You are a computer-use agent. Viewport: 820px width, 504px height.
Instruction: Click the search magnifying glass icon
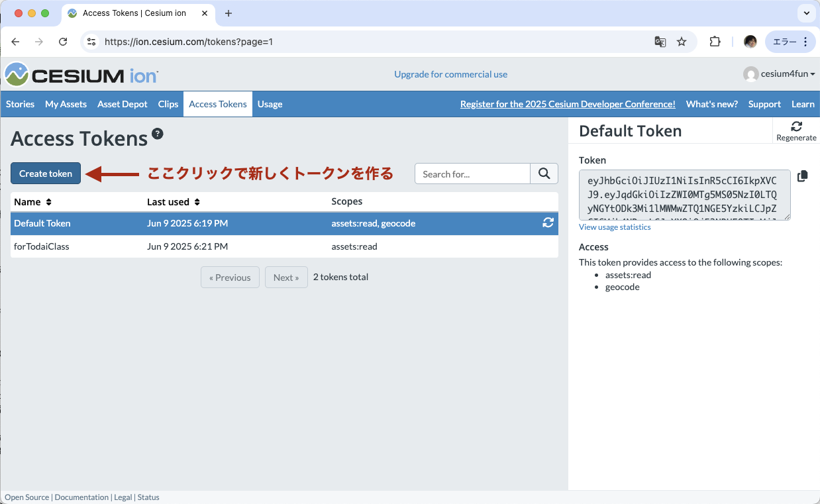544,174
